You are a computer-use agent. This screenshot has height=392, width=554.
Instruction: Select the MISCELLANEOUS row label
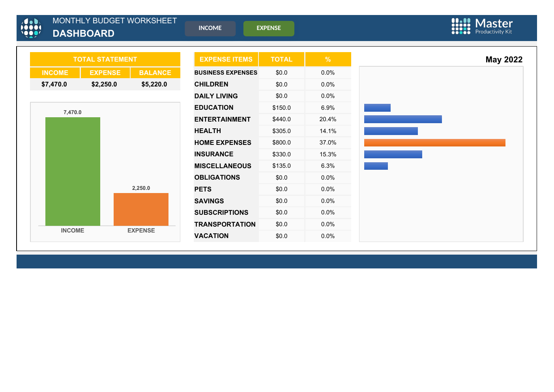tap(223, 166)
